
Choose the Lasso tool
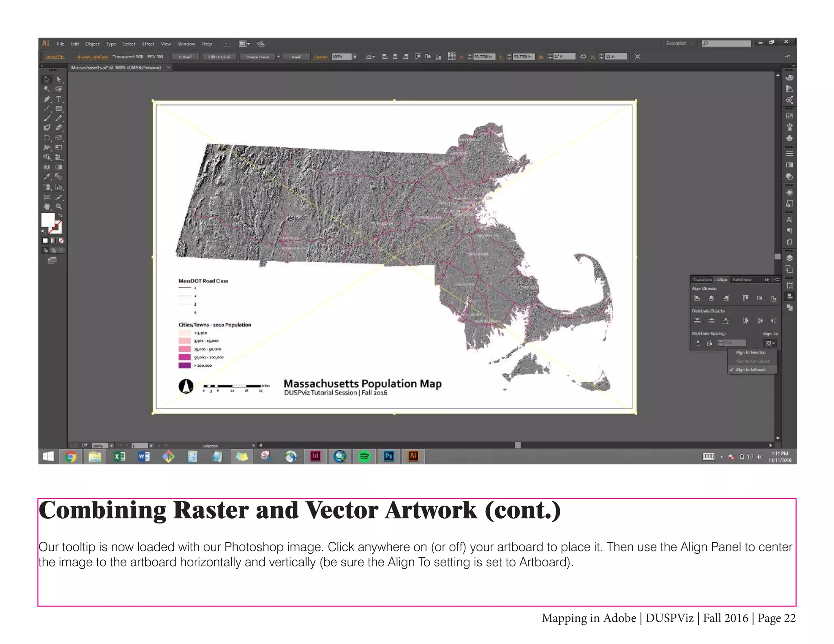pos(59,89)
